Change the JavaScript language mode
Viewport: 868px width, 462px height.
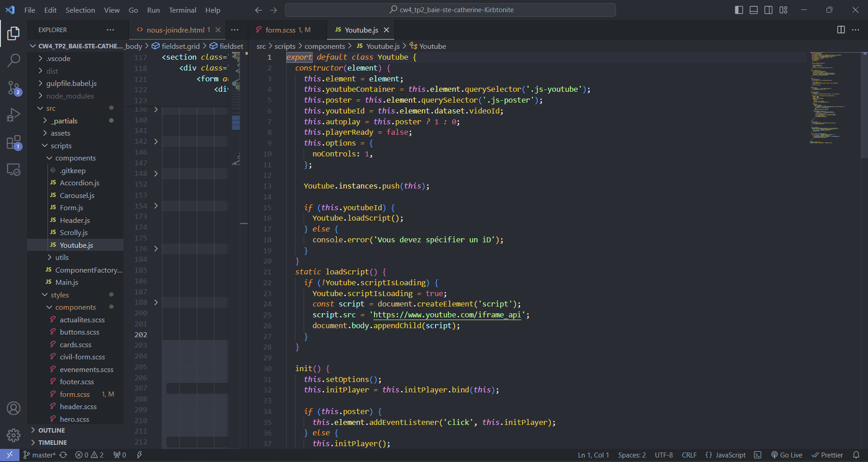click(725, 455)
